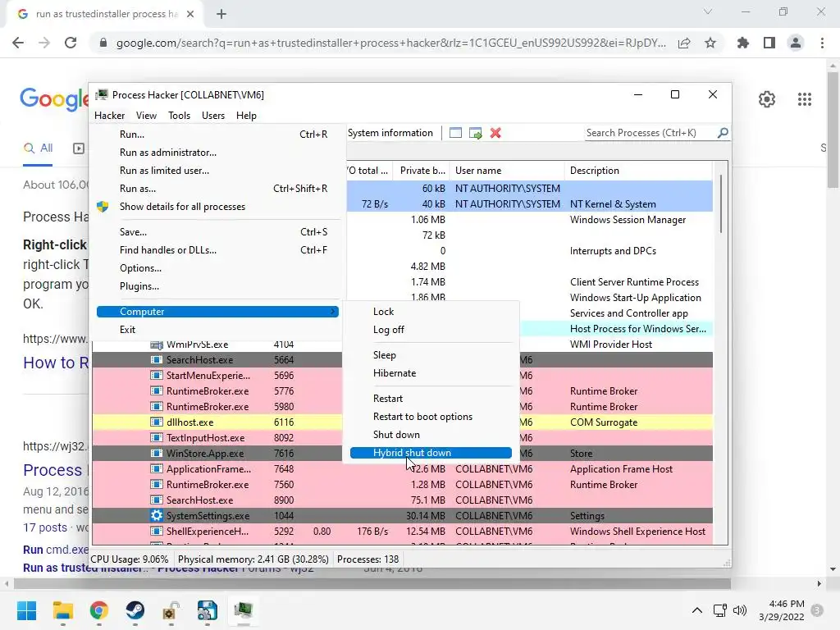
Task: Click the TextInputHost.exe process icon
Action: [157, 438]
